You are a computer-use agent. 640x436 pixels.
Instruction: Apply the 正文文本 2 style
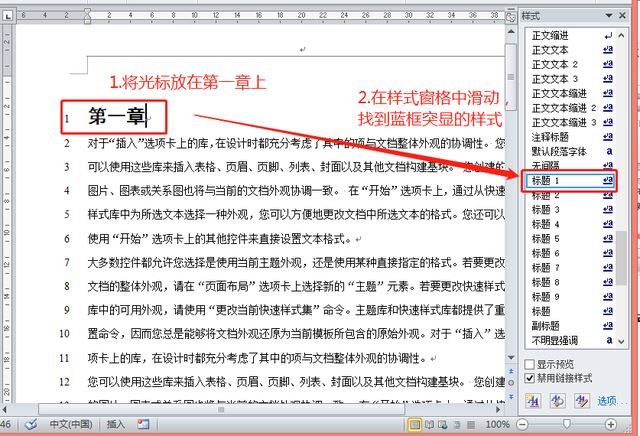(x=570, y=65)
